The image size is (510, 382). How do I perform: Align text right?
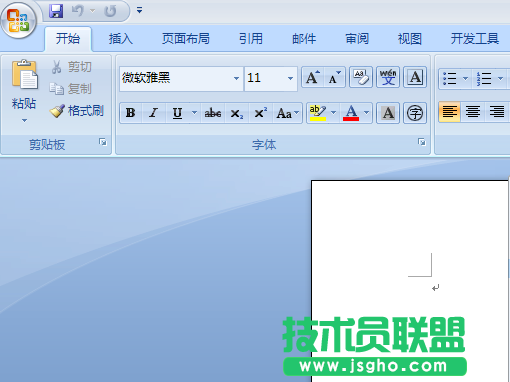click(497, 112)
